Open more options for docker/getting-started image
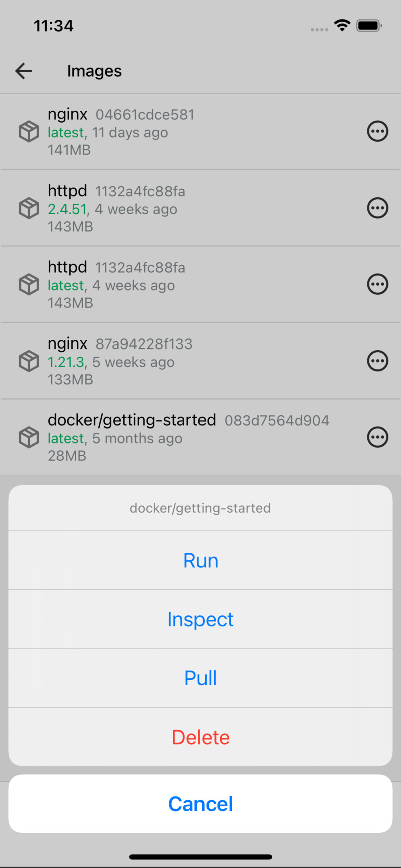The width and height of the screenshot is (401, 868). coord(377,437)
